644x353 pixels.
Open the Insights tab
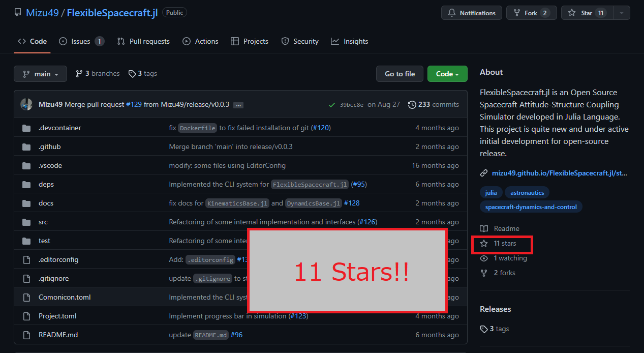(349, 41)
